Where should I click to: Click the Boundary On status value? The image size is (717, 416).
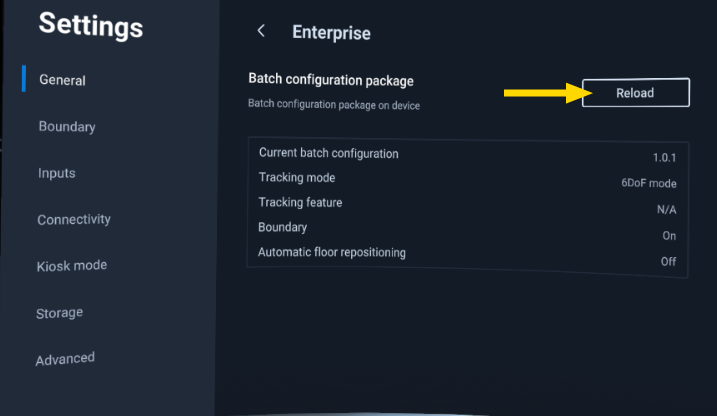pyautogui.click(x=669, y=236)
